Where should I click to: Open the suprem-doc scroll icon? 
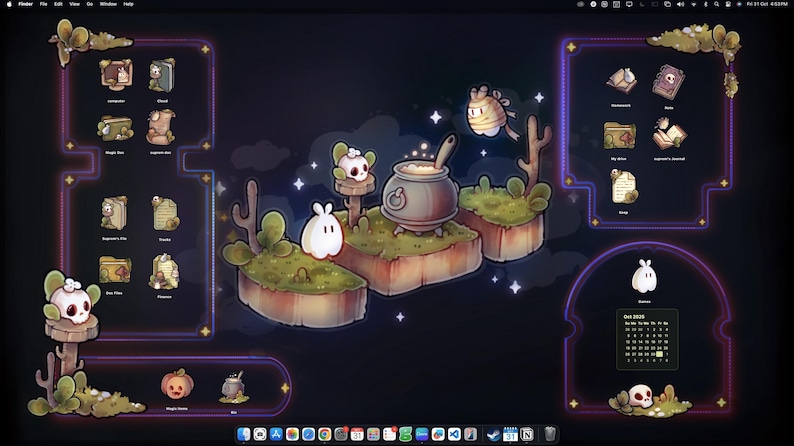161,128
